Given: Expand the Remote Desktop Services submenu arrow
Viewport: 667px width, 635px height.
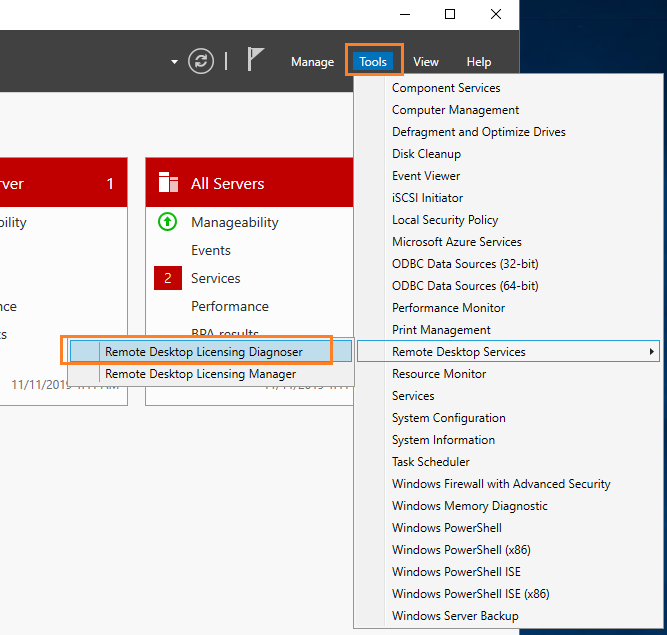Looking at the screenshot, I should coord(651,351).
